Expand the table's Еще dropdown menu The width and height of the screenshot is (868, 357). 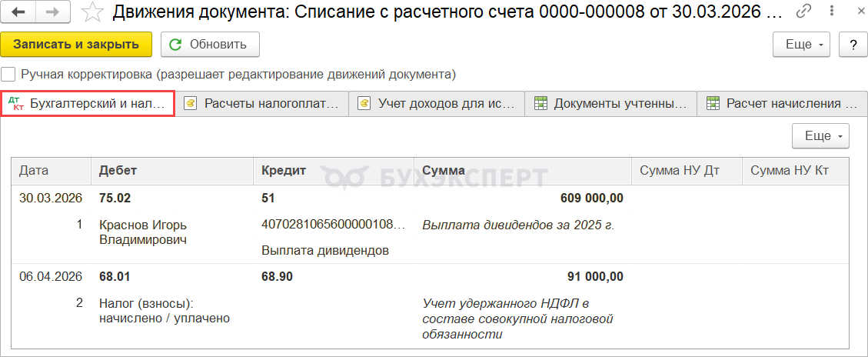pyautogui.click(x=821, y=136)
